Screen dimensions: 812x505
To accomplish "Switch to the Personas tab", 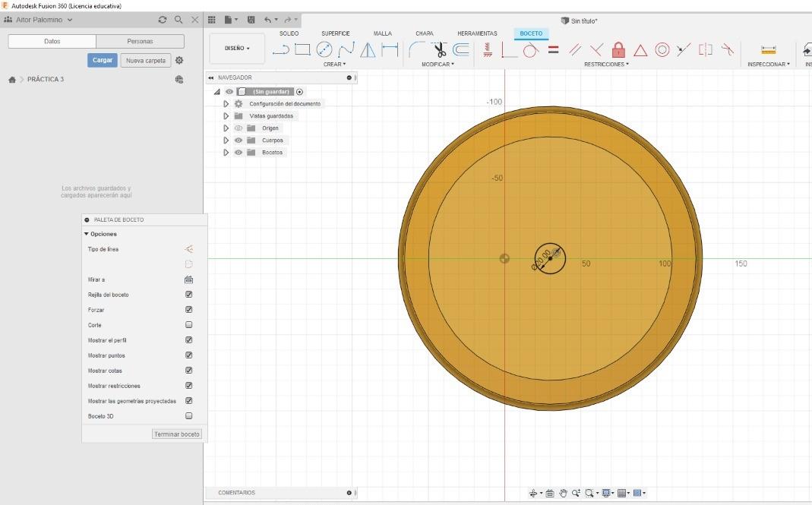I will click(x=140, y=41).
